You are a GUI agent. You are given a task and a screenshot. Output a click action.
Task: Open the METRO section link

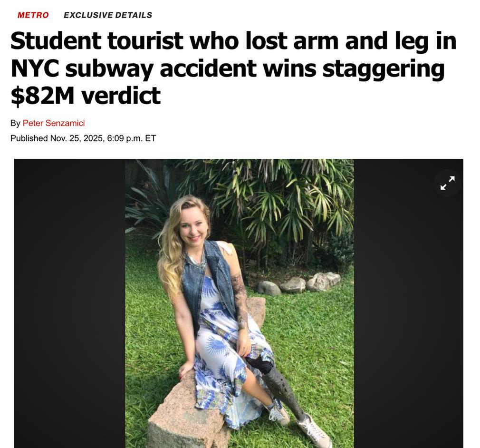coord(33,15)
